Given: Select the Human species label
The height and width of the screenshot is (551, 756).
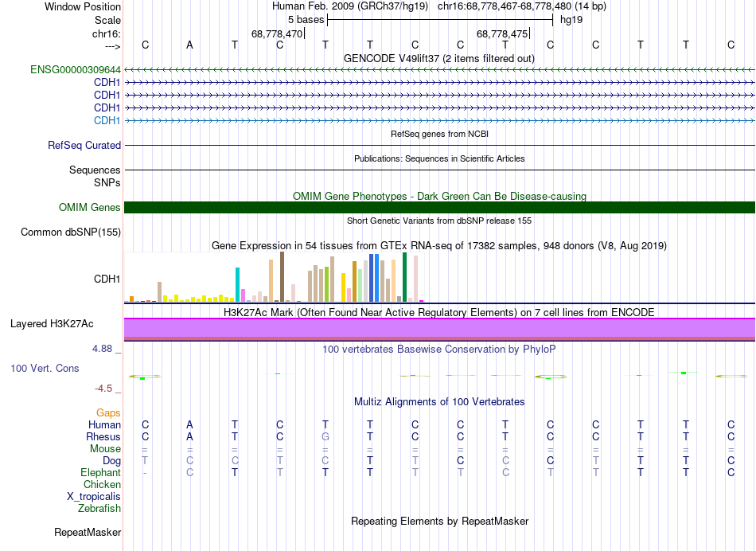Looking at the screenshot, I should point(104,424).
